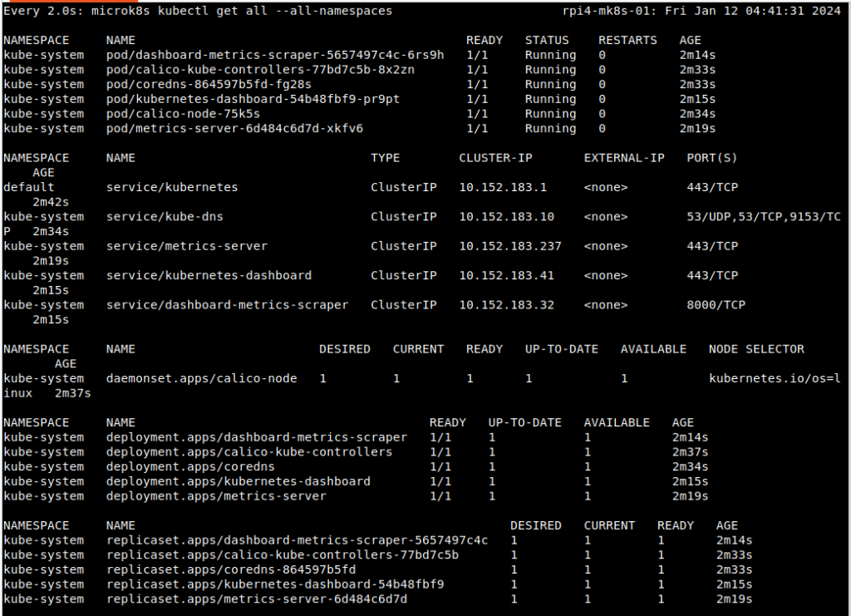
Task: Select pod/calico-kube-controllers-77bd7c5b-8x2zn
Action: (x=260, y=70)
